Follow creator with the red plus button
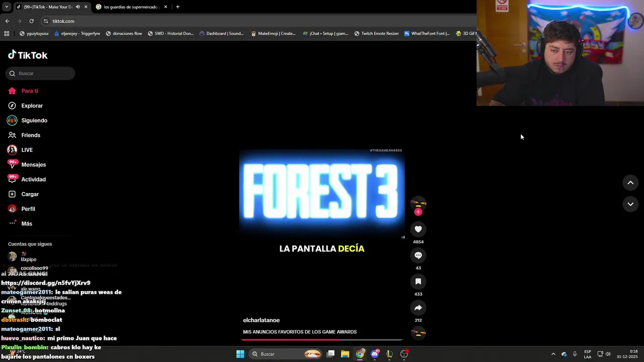The width and height of the screenshot is (644, 362). [418, 212]
